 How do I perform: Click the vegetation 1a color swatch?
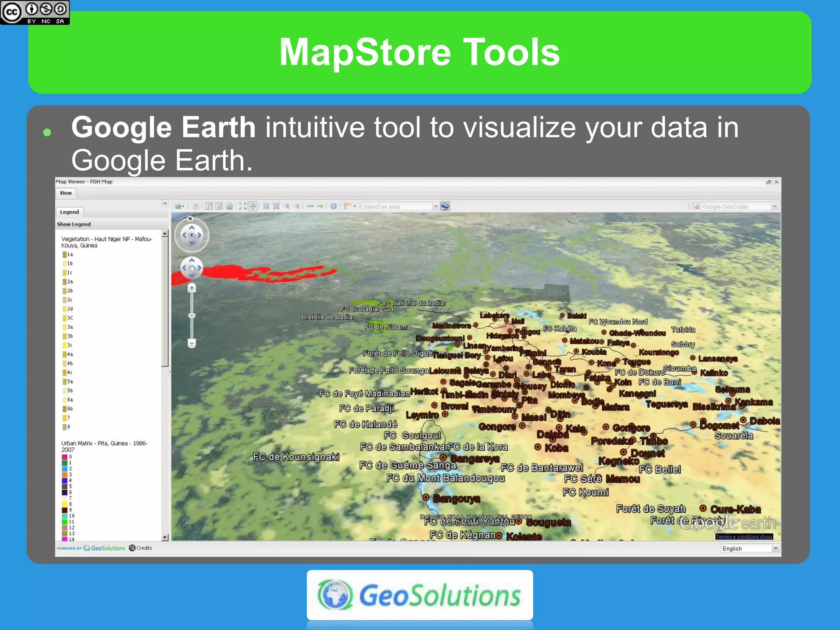click(x=64, y=255)
